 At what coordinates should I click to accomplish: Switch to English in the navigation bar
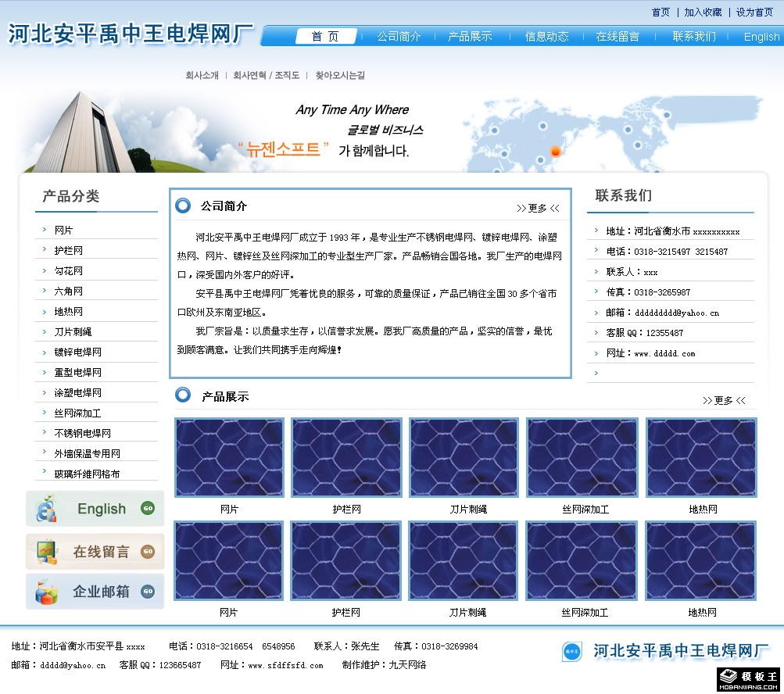(761, 37)
